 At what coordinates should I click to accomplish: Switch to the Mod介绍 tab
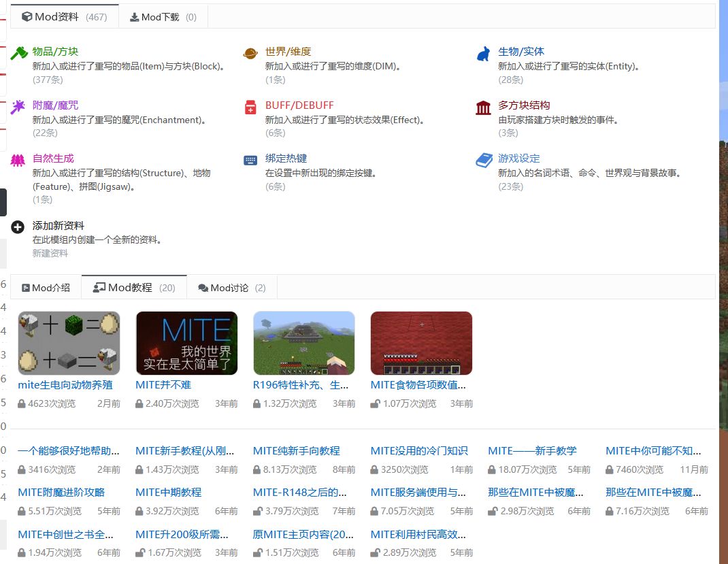[46, 286]
